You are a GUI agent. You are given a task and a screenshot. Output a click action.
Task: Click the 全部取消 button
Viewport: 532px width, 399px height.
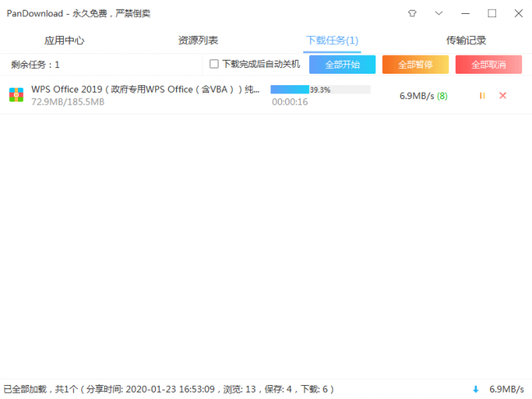pos(489,65)
